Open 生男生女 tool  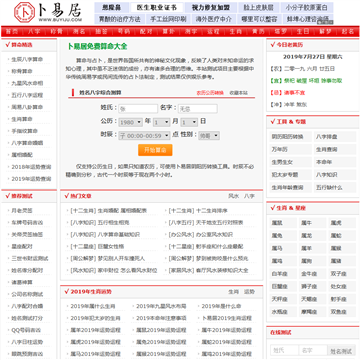click(291, 162)
